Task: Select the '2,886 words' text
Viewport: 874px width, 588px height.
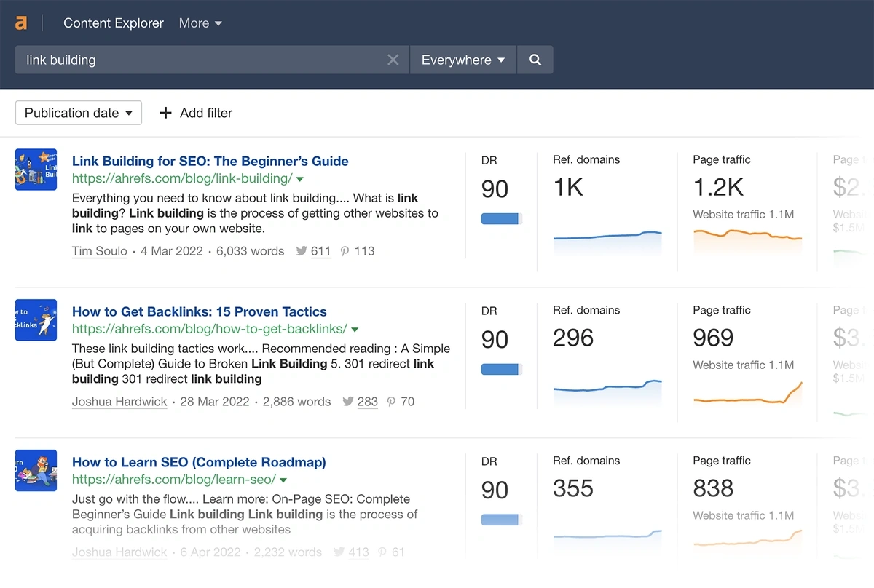Action: (296, 402)
